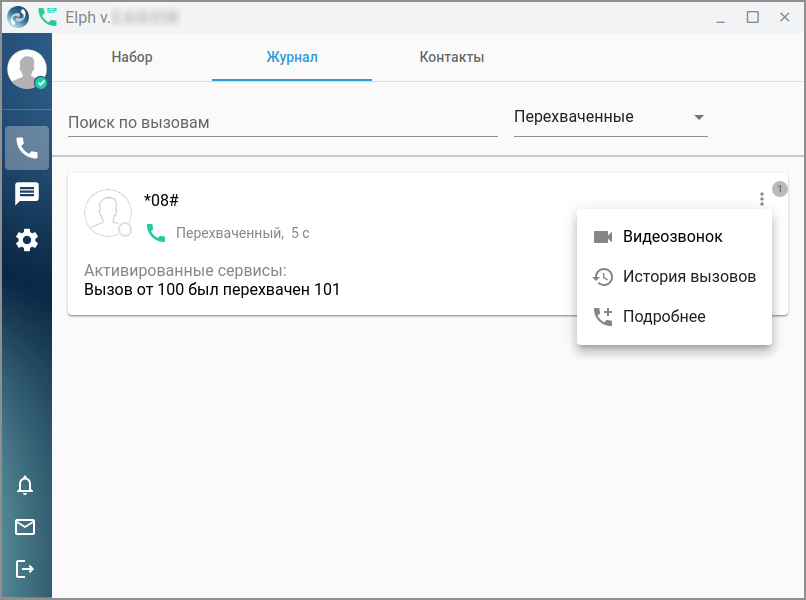Select История вызовов menu item

689,277
